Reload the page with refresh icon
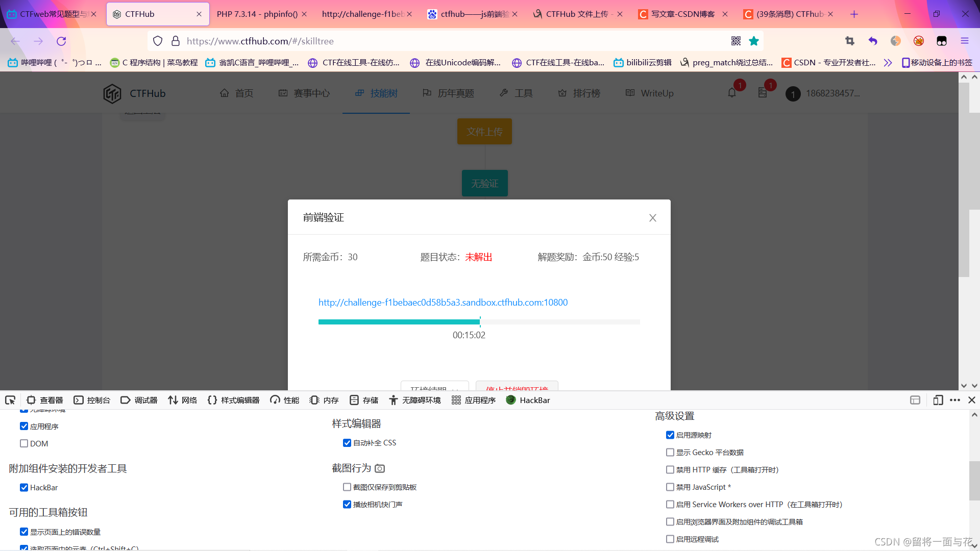 point(61,41)
